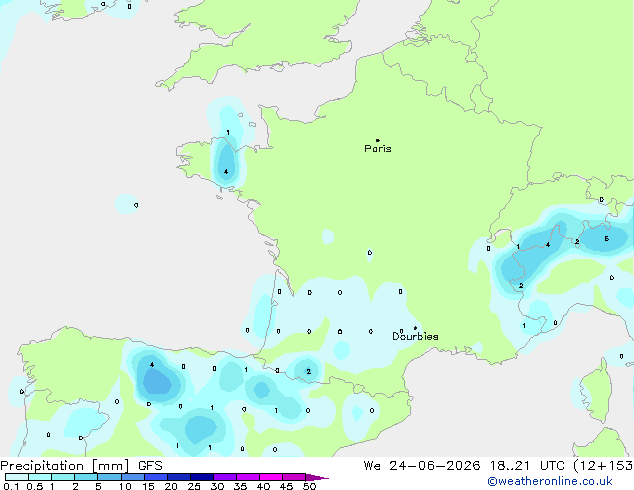Viewport: 634px width, 490px height.
Task: Pick purple swatch between 30 and 35
Action: click(225, 477)
